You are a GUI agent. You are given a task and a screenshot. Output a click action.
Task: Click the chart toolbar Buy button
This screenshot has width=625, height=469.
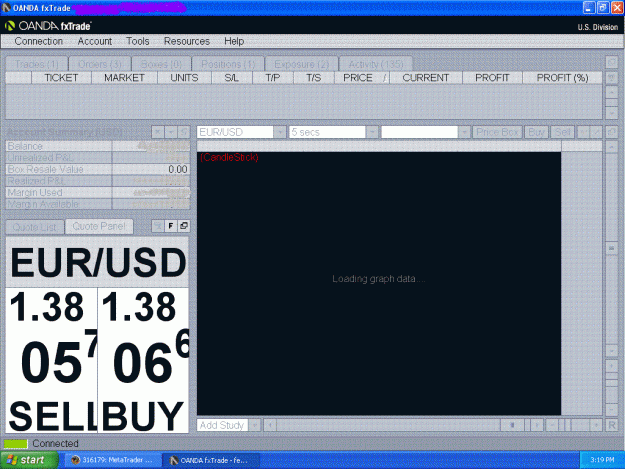[536, 132]
